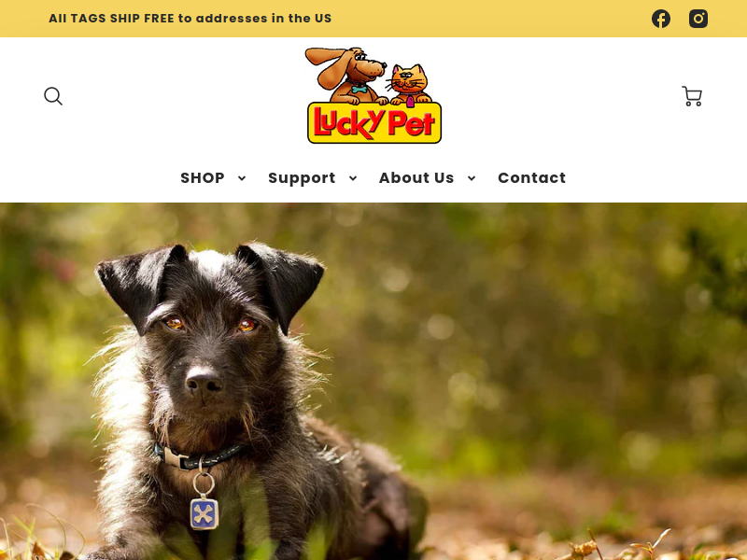Select the About Us menu item

pyautogui.click(x=416, y=177)
